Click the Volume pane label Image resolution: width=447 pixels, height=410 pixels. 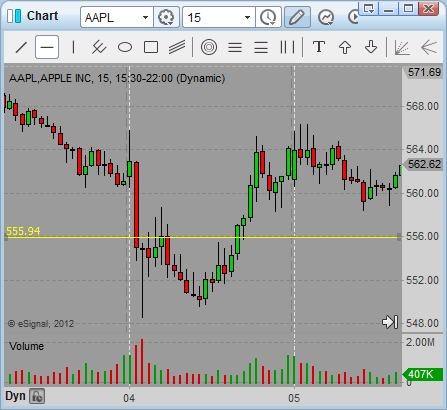26,346
